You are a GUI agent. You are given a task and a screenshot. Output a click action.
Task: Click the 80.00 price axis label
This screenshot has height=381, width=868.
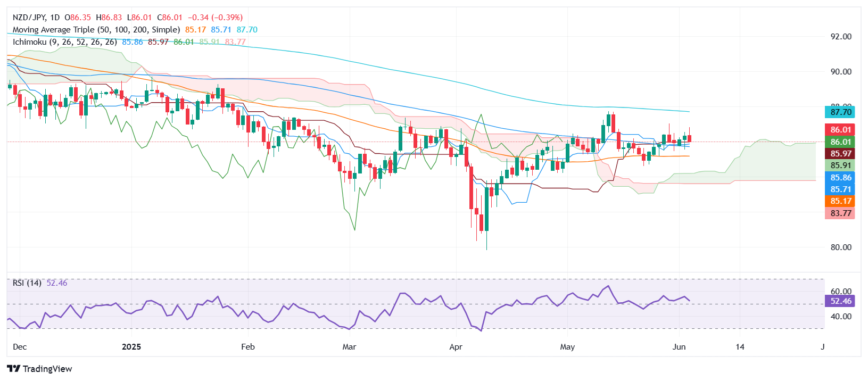pos(840,247)
